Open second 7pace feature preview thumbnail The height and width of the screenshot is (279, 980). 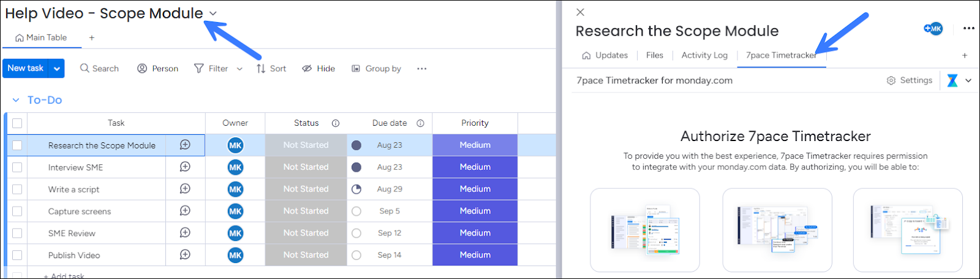tap(777, 230)
